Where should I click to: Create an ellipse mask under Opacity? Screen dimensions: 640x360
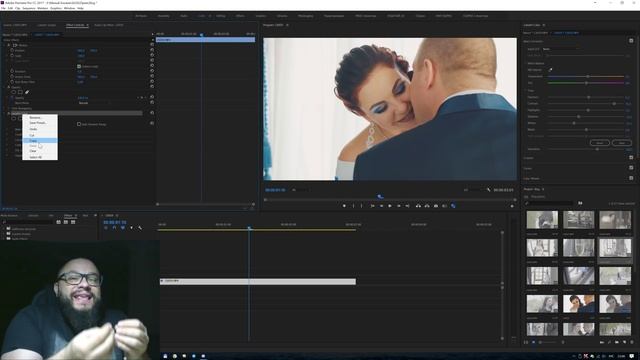pos(13,92)
